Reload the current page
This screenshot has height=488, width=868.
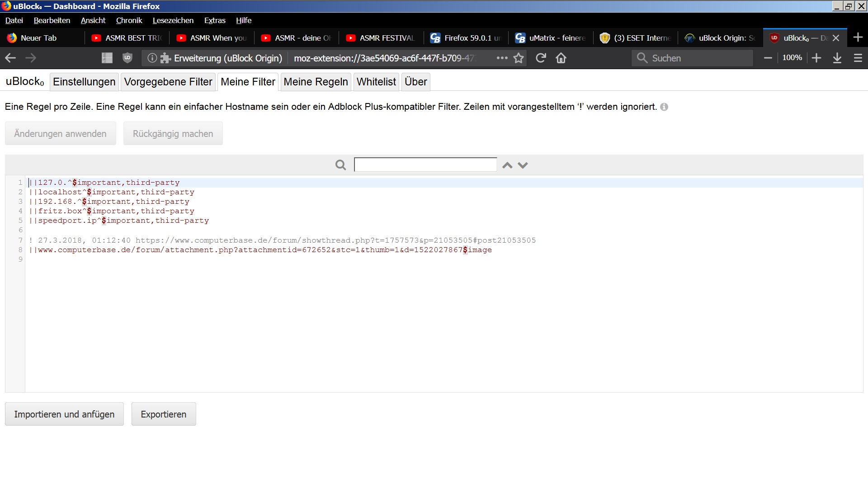coord(541,58)
